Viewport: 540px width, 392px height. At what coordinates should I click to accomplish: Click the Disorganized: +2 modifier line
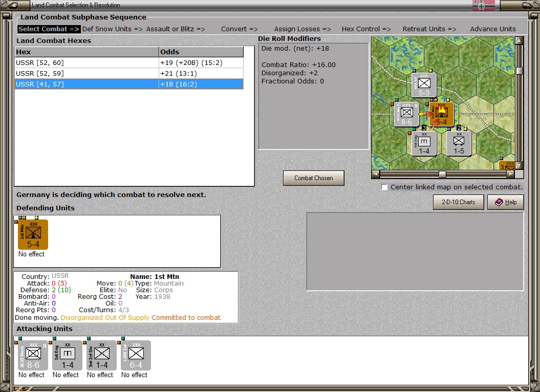click(x=289, y=73)
